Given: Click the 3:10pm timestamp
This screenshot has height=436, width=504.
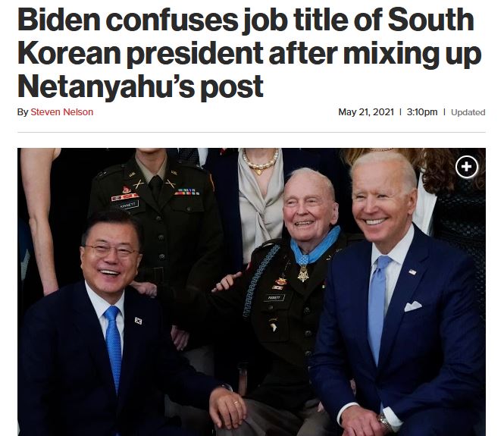Looking at the screenshot, I should tap(421, 112).
